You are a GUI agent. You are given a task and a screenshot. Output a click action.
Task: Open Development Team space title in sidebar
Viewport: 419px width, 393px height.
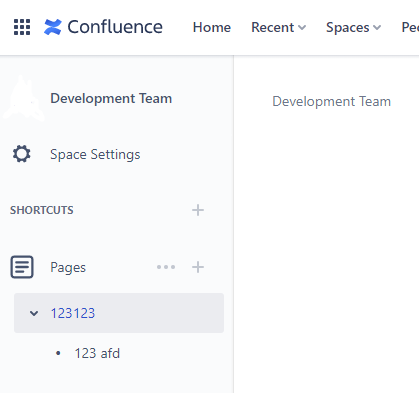pyautogui.click(x=111, y=98)
